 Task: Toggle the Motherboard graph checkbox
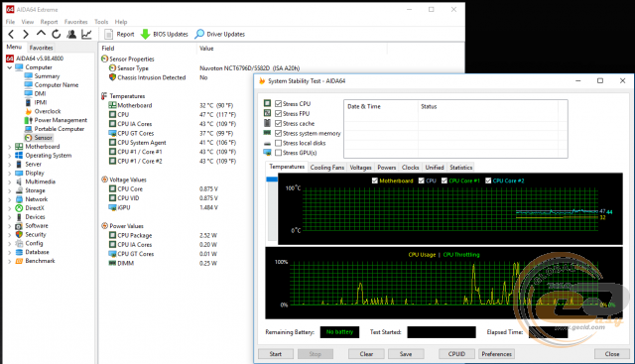375,181
